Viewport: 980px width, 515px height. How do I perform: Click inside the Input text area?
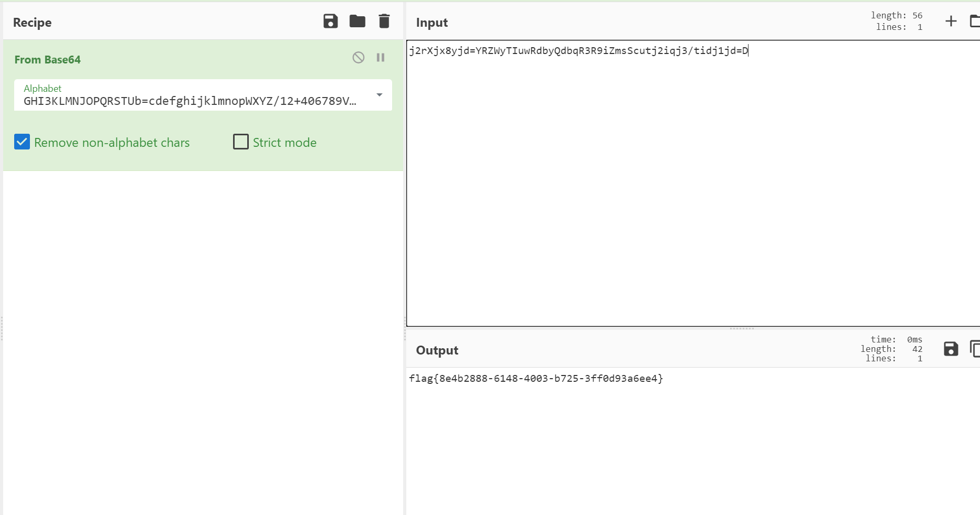693,184
